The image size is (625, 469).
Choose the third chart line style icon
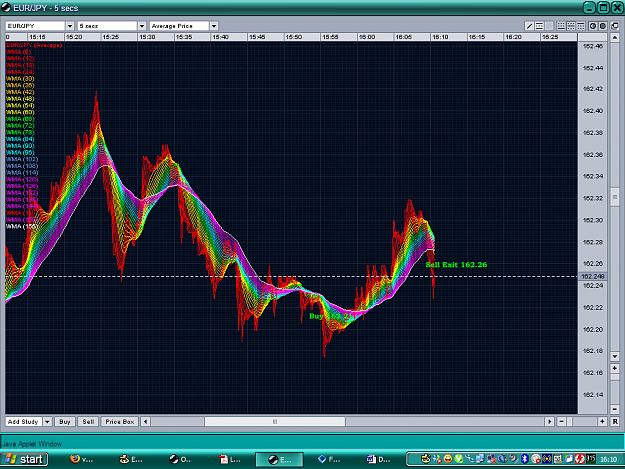[x=581, y=26]
